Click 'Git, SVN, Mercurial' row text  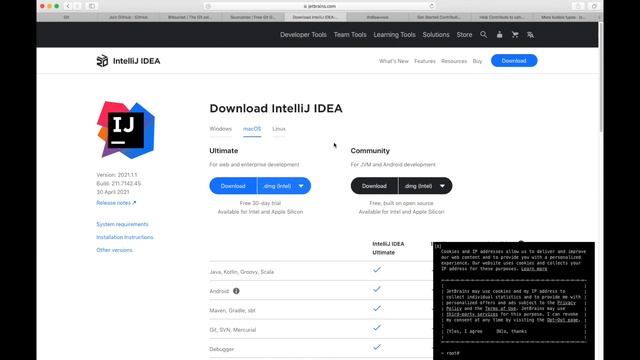point(233,330)
